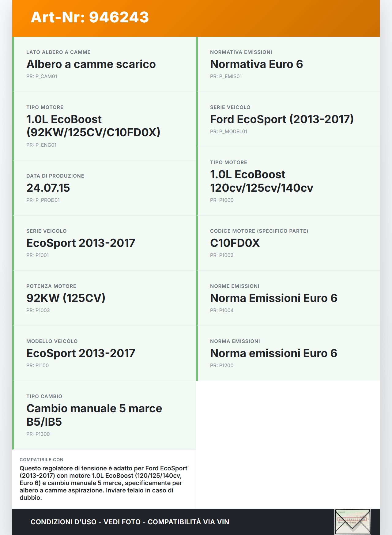Image resolution: width=392 pixels, height=535 pixels.
Task: Click engine code C10FD0X value
Action: 235,243
